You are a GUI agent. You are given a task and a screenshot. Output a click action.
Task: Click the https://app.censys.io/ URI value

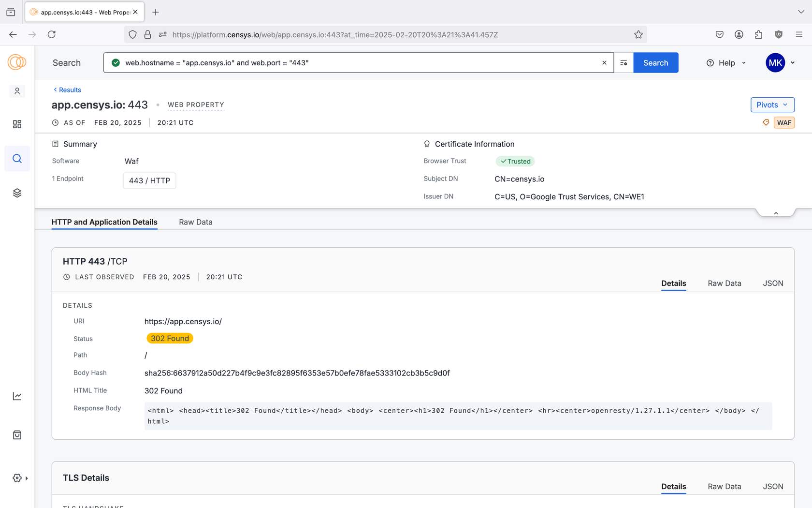[183, 322]
